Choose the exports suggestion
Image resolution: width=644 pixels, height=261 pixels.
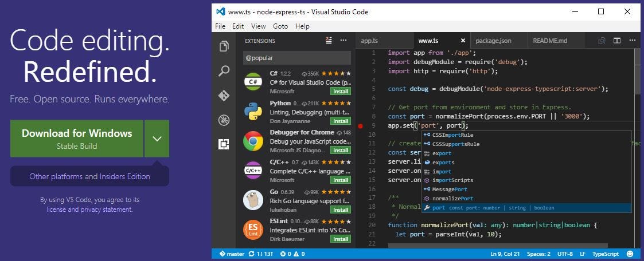527,162
